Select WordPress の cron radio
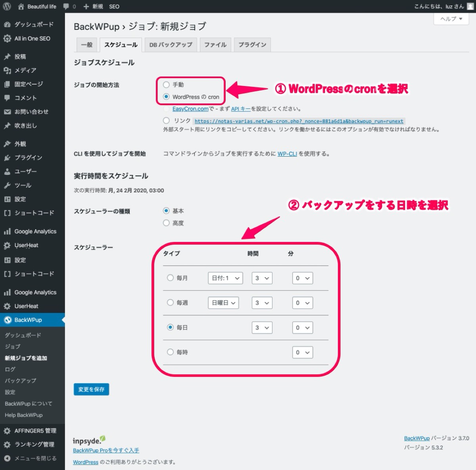The image size is (476, 470). 167,97
